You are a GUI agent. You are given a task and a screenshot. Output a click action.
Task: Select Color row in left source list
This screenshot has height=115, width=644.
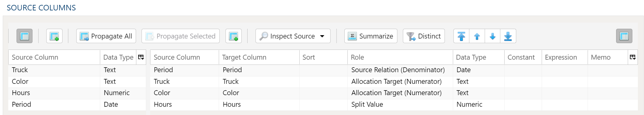[x=77, y=82]
